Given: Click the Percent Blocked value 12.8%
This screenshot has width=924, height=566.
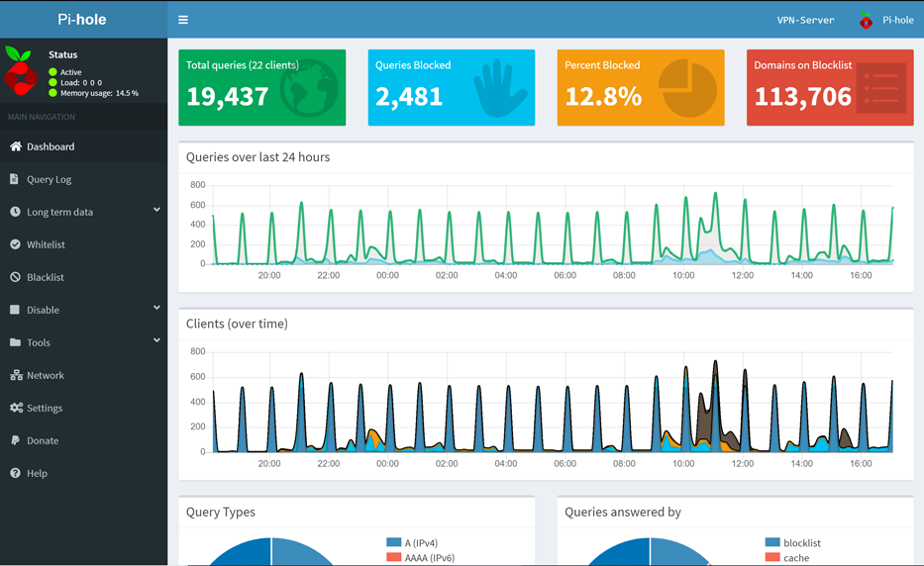Looking at the screenshot, I should (603, 97).
